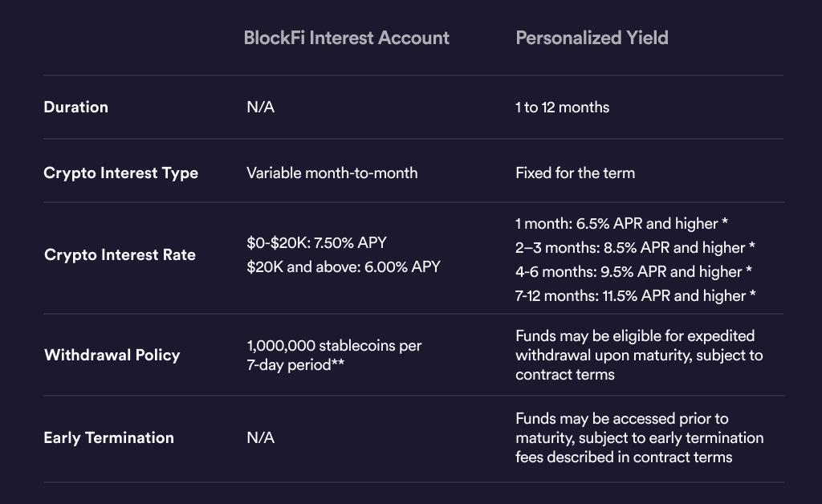The height and width of the screenshot is (504, 822).
Task: Click the '4-6 months: 9.5% APR' line
Action: (633, 271)
